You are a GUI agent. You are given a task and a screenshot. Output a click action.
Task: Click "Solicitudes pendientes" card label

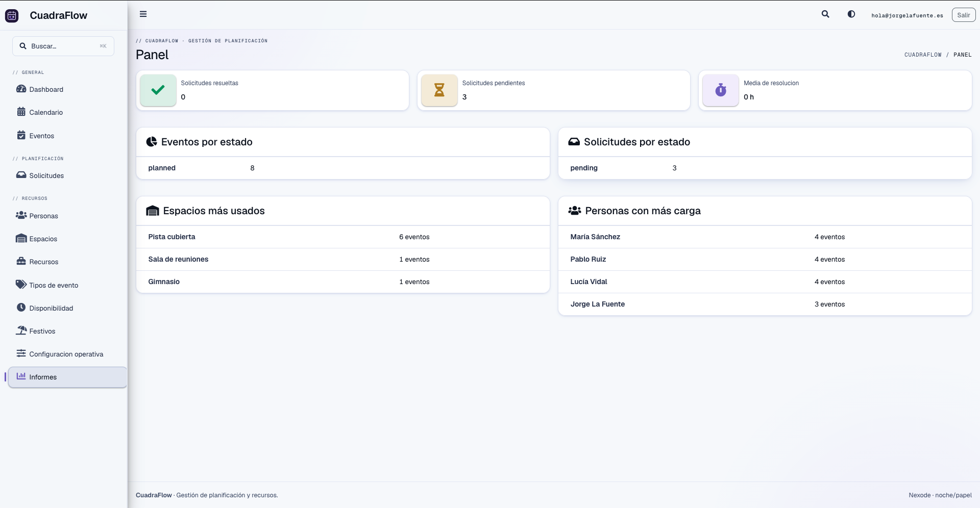pos(494,83)
